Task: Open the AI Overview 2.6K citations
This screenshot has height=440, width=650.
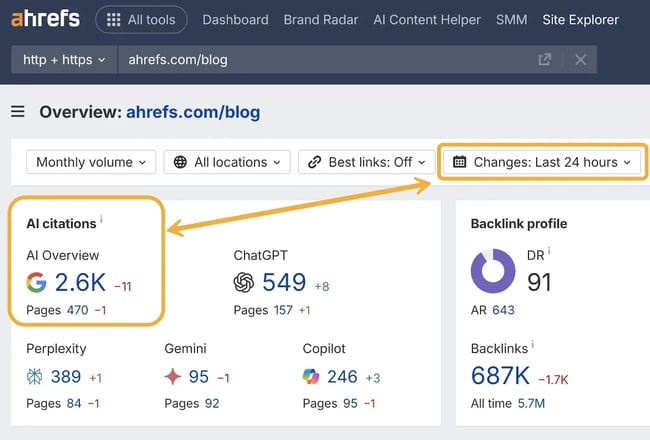Action: (x=80, y=282)
